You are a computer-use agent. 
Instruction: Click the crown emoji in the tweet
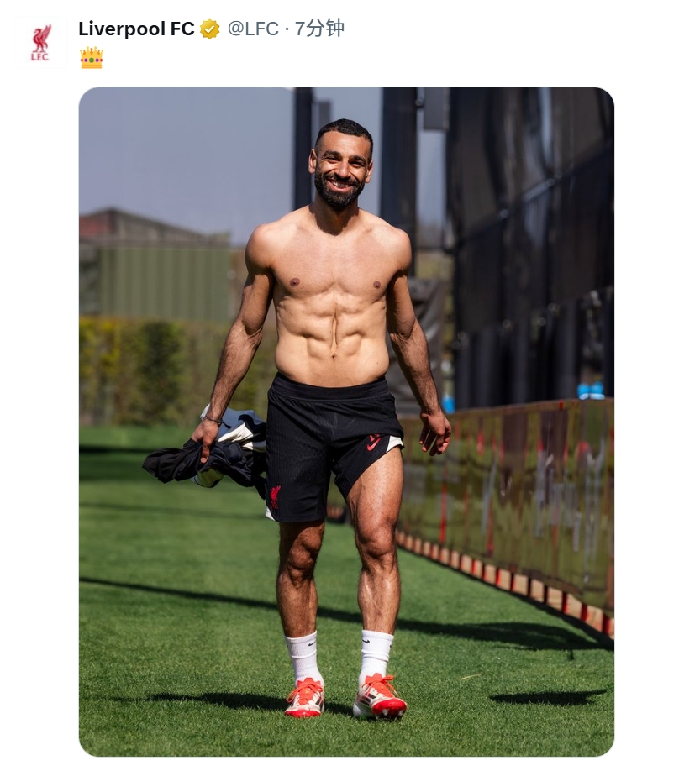click(91, 58)
